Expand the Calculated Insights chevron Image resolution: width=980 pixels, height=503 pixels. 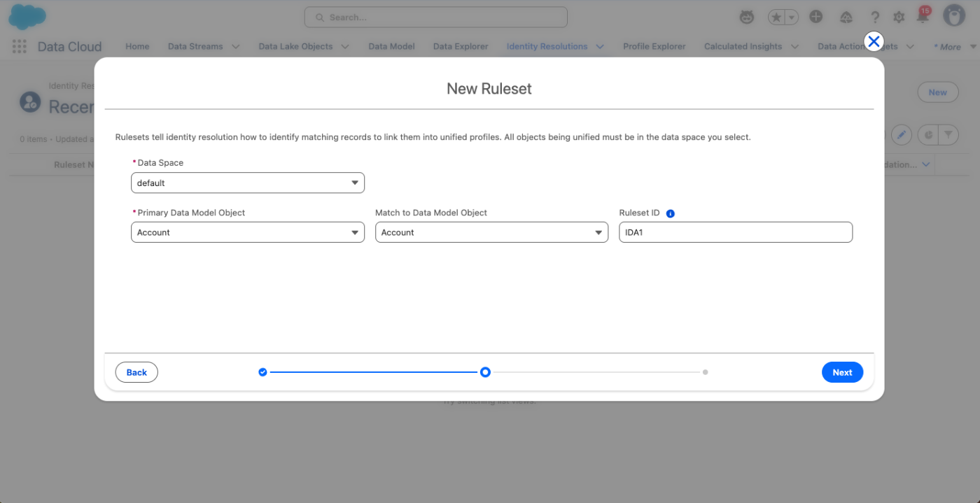(x=794, y=47)
